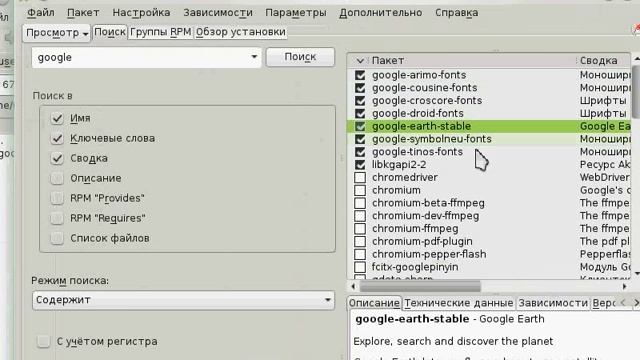The width and height of the screenshot is (640, 360).
Task: Expand the Просмотр dropdown button
Action: (x=57, y=33)
